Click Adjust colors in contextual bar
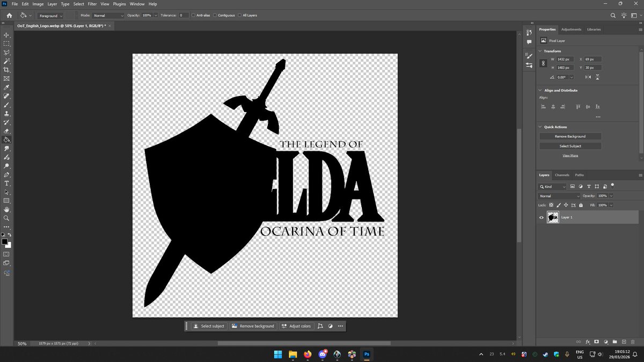Screen dimensions: 644x362 coord(296,326)
